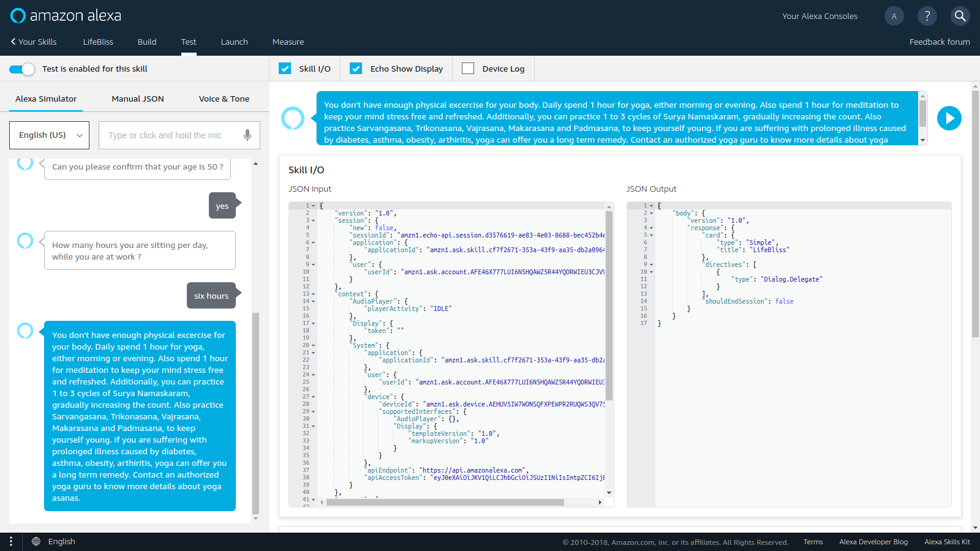Collapse line 4 "response" in JSON Output
Viewport: 980px width, 551px height.
651,228
